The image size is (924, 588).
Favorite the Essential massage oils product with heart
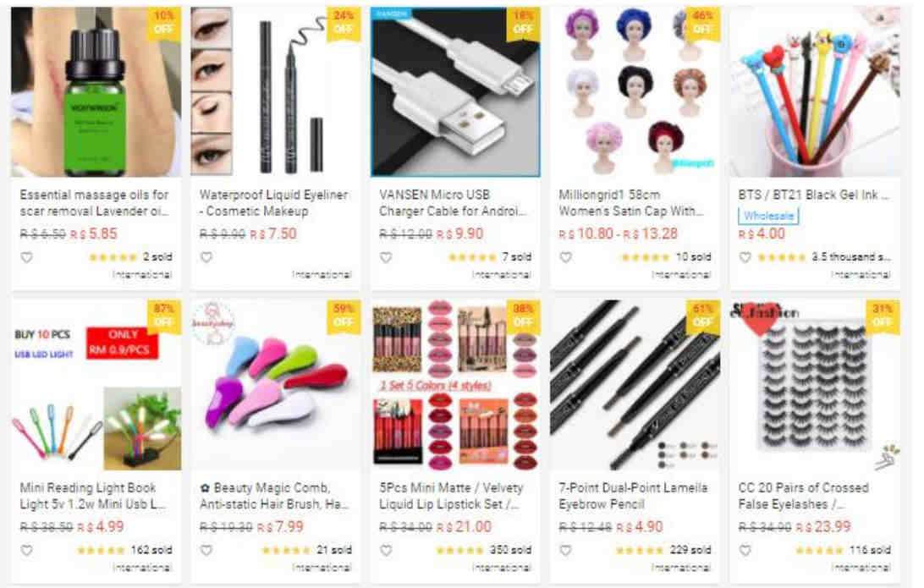(x=26, y=257)
